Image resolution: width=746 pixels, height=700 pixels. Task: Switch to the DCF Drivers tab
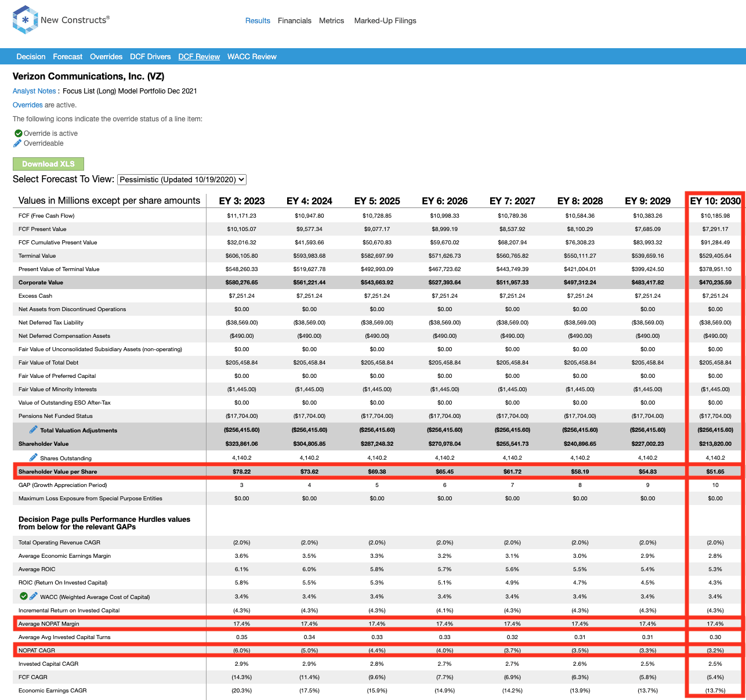pos(150,56)
